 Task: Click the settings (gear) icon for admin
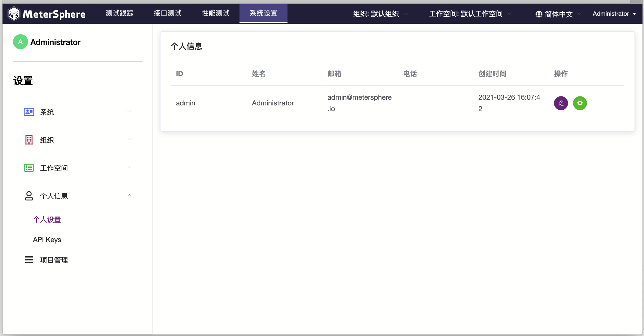[x=580, y=103]
